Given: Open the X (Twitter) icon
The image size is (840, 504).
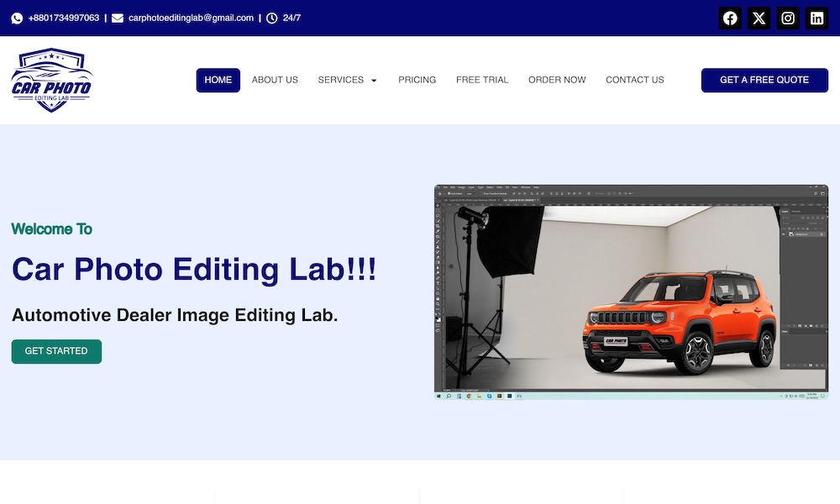Looking at the screenshot, I should [759, 18].
